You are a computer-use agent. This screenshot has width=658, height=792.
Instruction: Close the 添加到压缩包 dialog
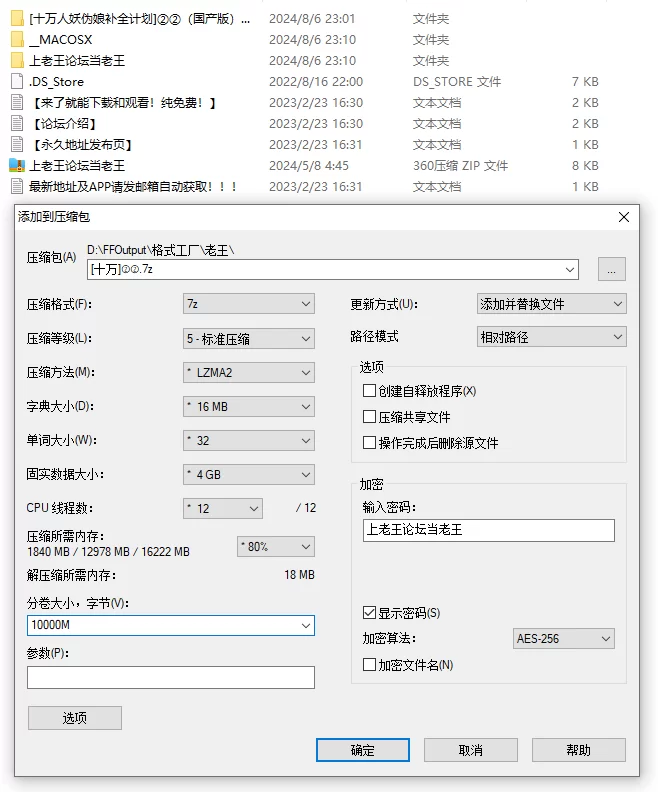(x=624, y=217)
